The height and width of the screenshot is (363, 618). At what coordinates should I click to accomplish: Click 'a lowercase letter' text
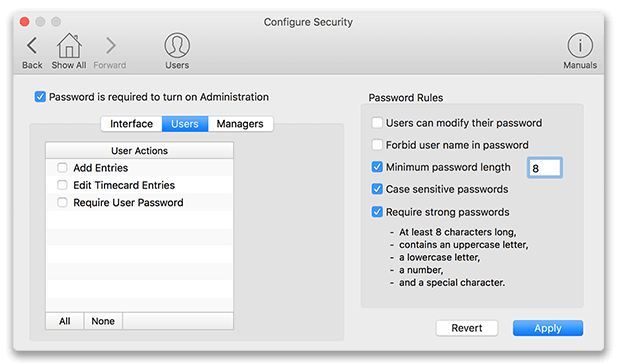point(439,257)
